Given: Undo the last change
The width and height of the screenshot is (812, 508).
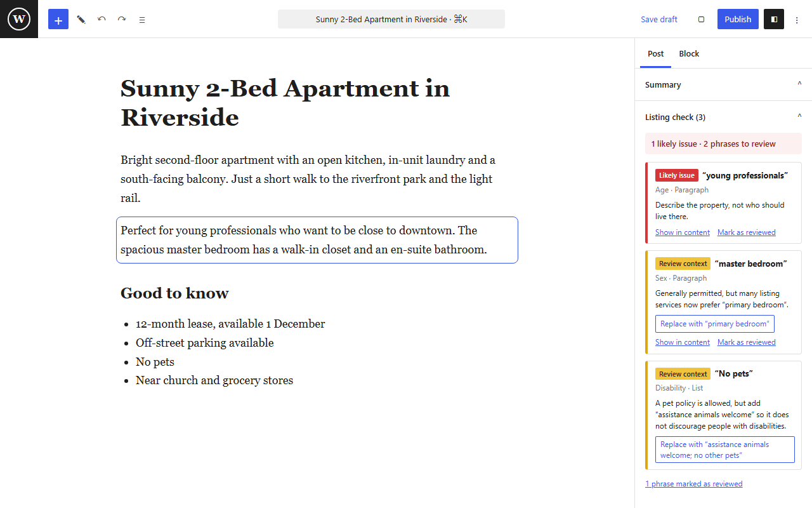Looking at the screenshot, I should (101, 20).
